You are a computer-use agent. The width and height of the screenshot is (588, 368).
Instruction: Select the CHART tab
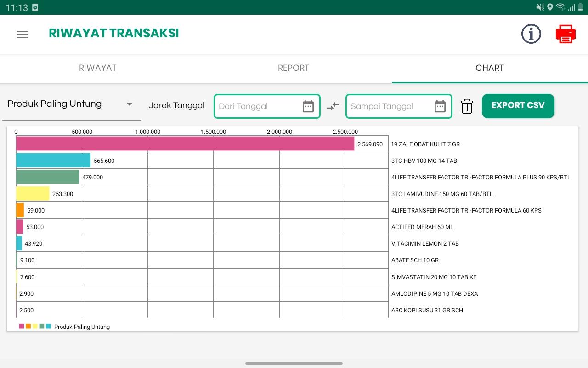490,68
